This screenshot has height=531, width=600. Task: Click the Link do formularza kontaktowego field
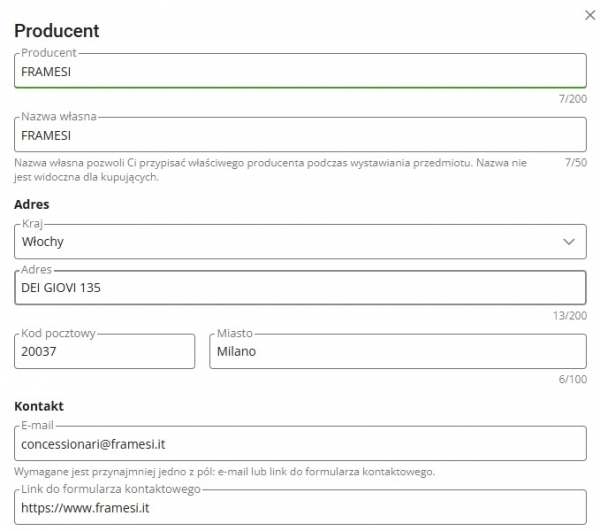point(300,508)
